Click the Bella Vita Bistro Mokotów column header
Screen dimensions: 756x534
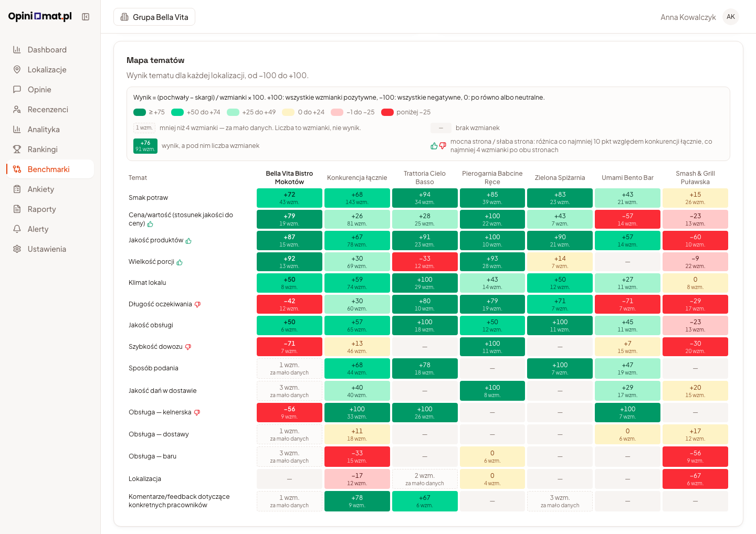point(289,177)
